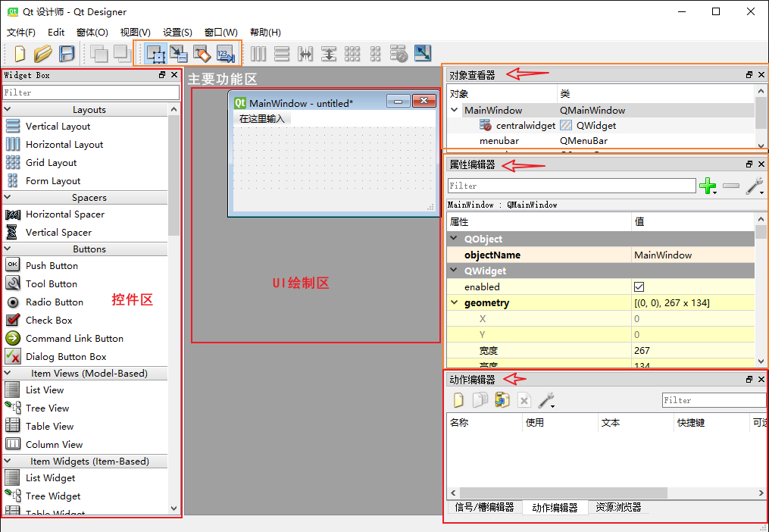Undock the Action Editor panel
769x532 pixels.
click(749, 378)
